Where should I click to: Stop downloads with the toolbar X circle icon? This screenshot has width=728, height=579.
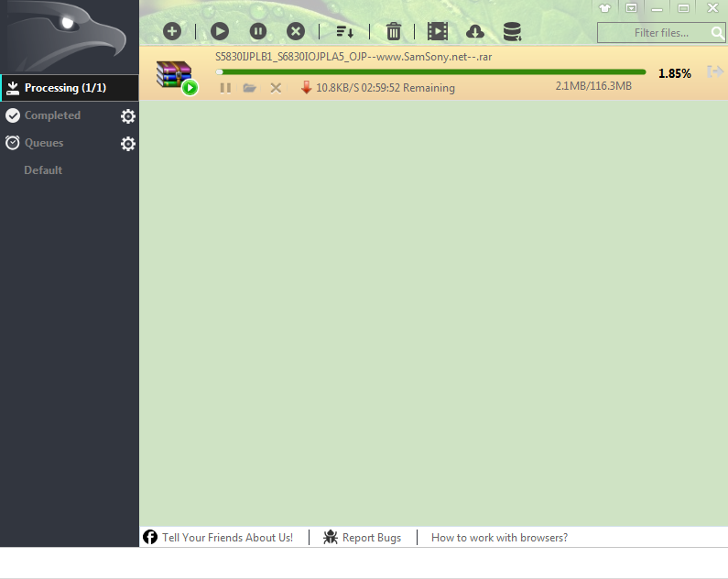[x=295, y=31]
